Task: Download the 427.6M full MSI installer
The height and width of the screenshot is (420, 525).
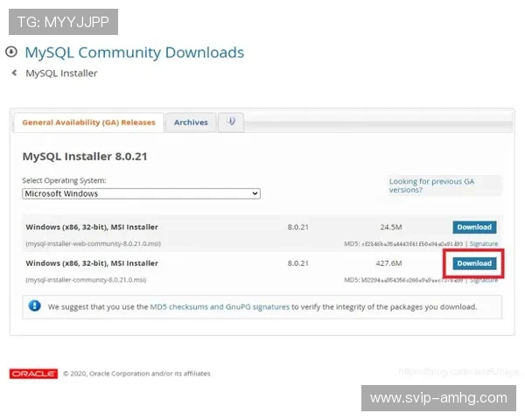Action: (x=474, y=263)
